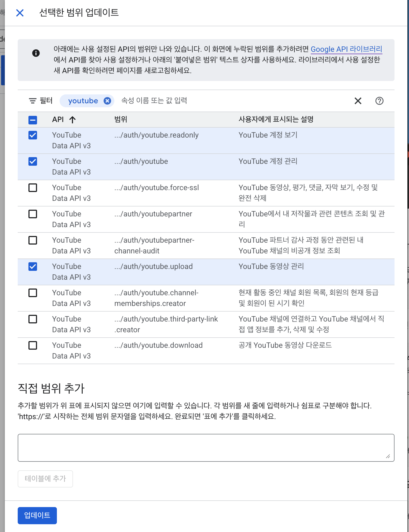This screenshot has width=409, height=532.
Task: Click the 직접 범위 추가 heading
Action: click(x=51, y=388)
